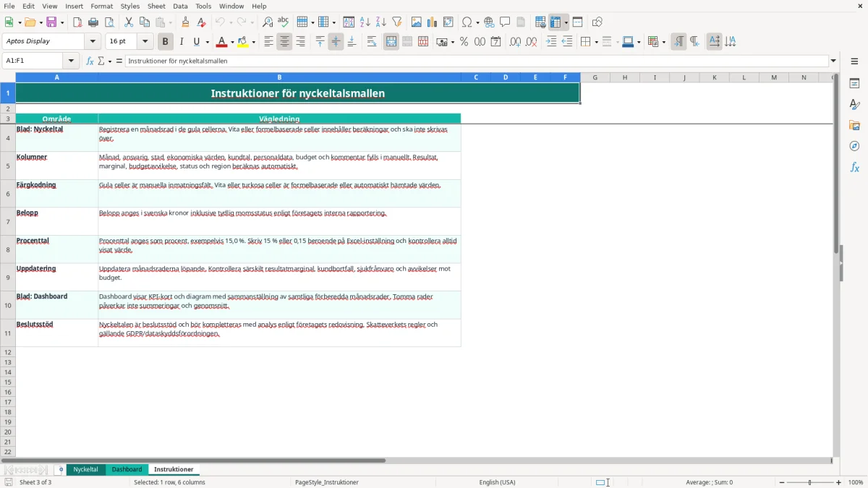
Task: Apply the yellow background color swatch
Action: [x=243, y=42]
